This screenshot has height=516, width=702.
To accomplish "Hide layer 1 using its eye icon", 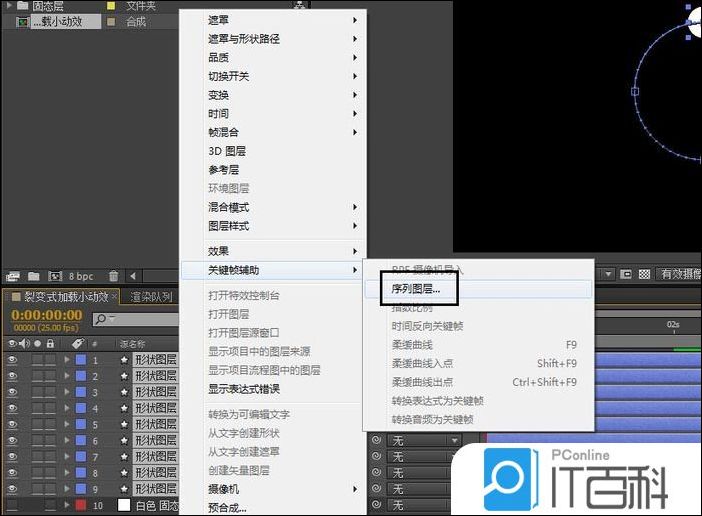I will pyautogui.click(x=12, y=360).
